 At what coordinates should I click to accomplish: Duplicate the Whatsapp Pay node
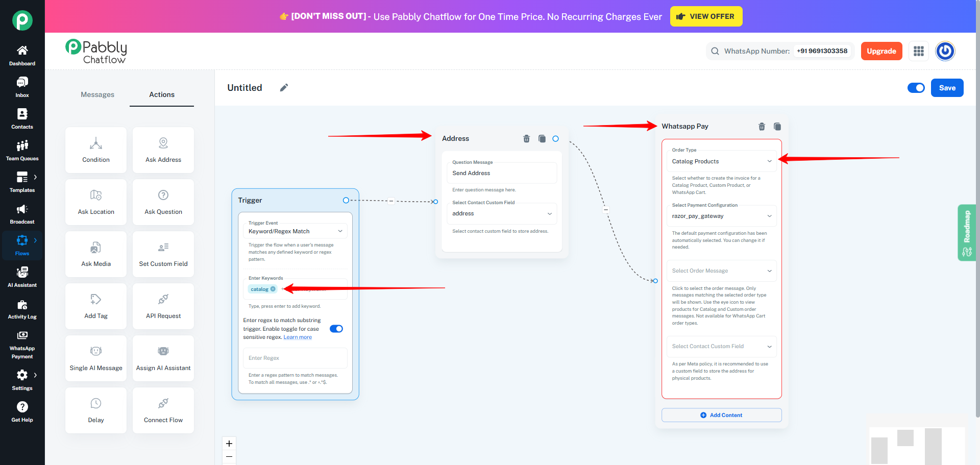pyautogui.click(x=777, y=127)
